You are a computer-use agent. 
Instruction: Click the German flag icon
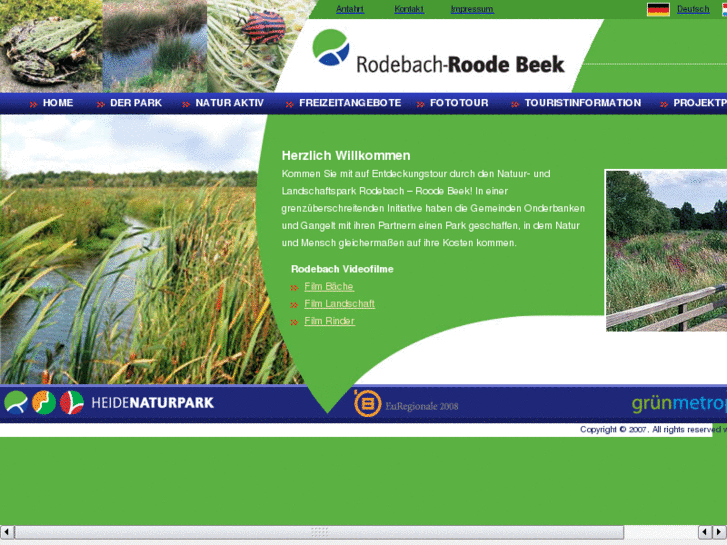658,9
